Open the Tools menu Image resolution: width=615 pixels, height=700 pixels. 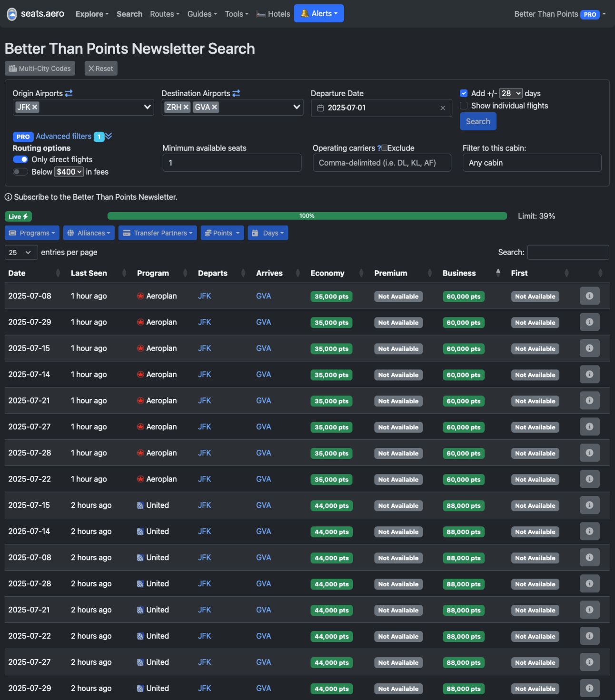click(x=237, y=14)
